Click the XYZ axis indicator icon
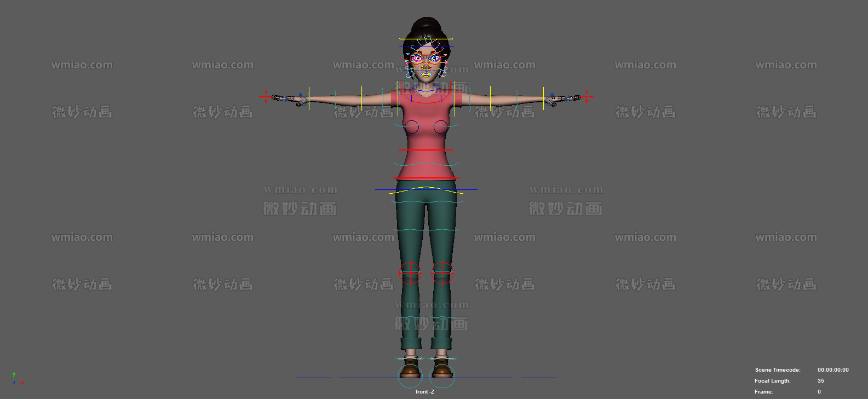Viewport: 868px width, 399px height. (x=17, y=379)
